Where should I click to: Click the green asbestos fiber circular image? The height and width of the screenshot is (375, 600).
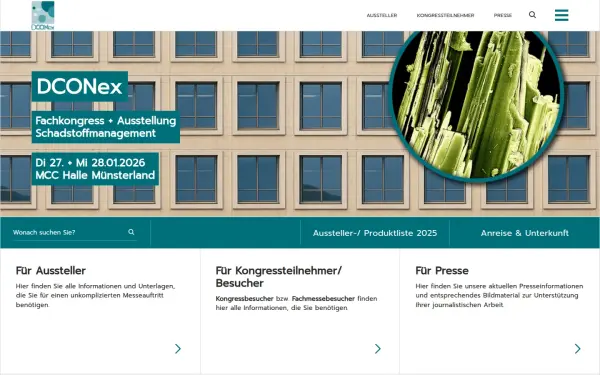tap(476, 104)
